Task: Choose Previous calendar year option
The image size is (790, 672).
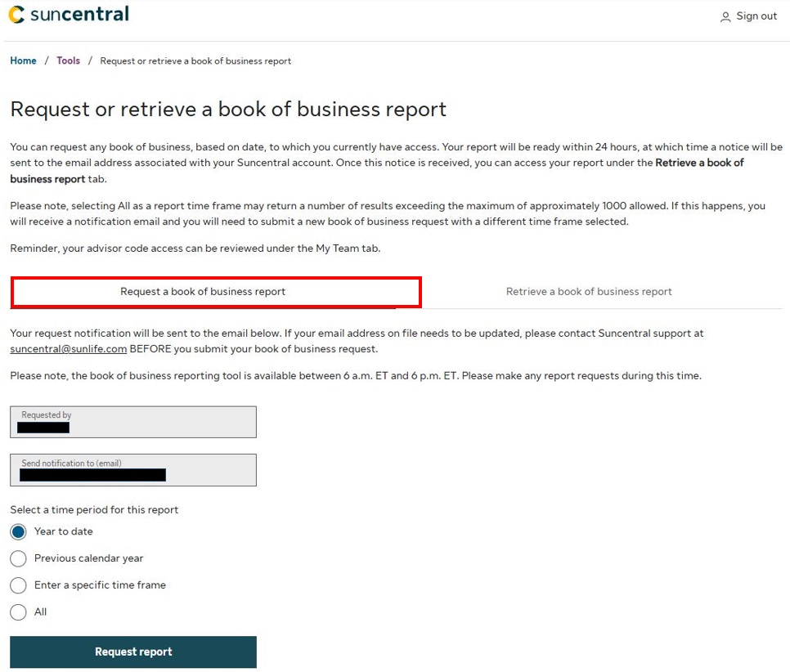Action: [18, 559]
